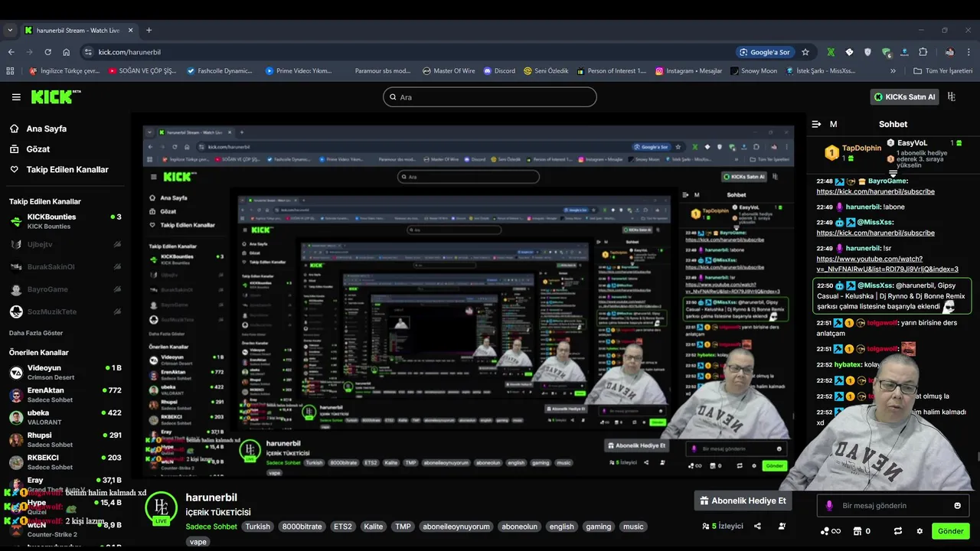Click the Google'a Sor lens button
Image resolution: width=980 pixels, height=551 pixels.
click(x=764, y=52)
